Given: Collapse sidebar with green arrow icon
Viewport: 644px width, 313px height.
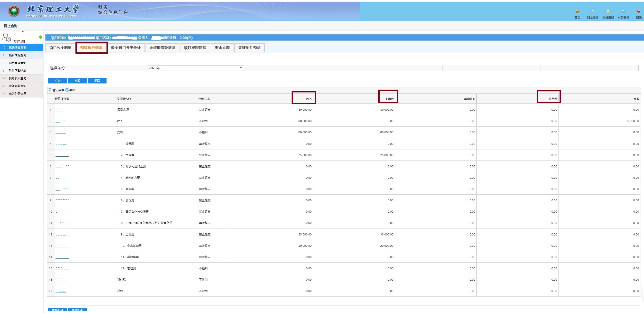Looking at the screenshot, I should 40,37.
